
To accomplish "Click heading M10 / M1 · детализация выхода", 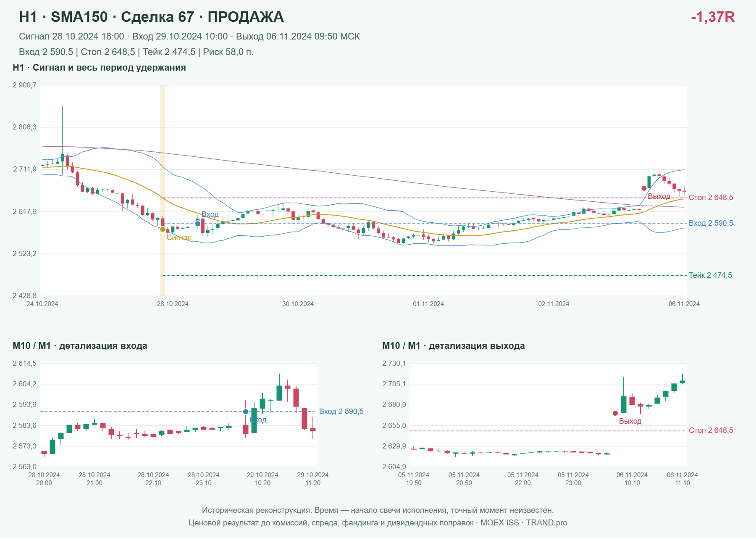I will (453, 346).
